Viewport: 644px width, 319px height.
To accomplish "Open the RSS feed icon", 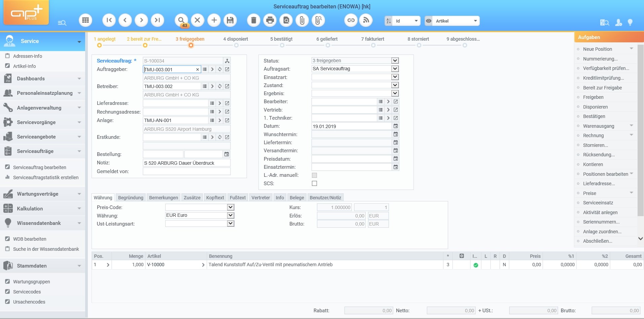I will 366,20.
